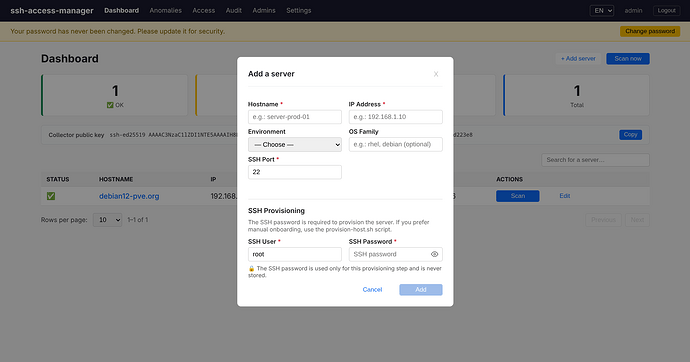Focus the IP Address input field

pyautogui.click(x=396, y=117)
